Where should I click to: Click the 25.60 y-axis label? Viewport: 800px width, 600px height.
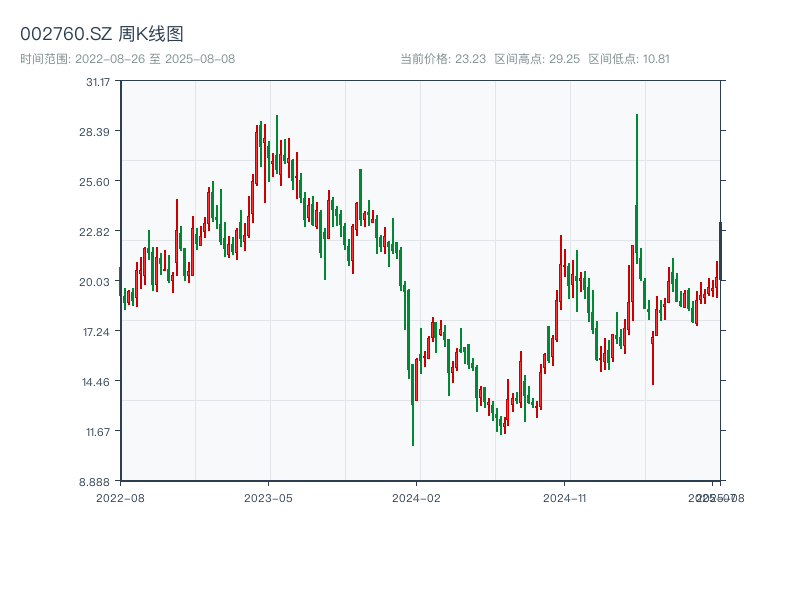pos(94,182)
